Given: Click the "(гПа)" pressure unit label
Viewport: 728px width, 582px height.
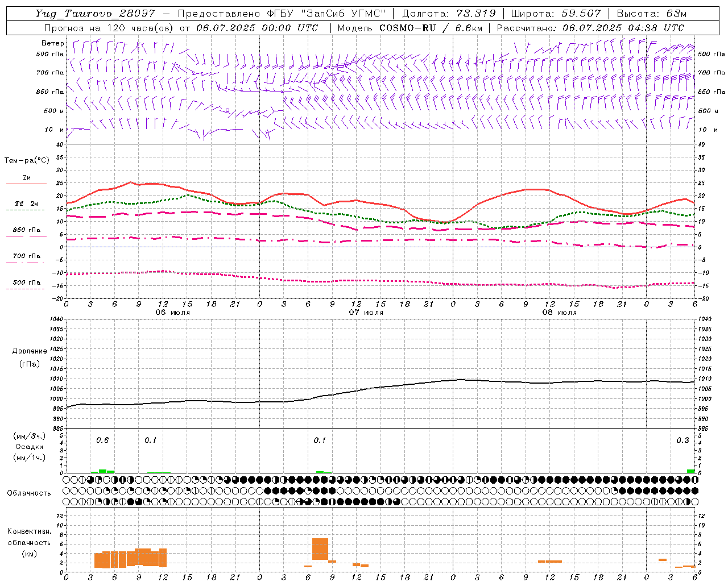Looking at the screenshot, I should (x=30, y=364).
